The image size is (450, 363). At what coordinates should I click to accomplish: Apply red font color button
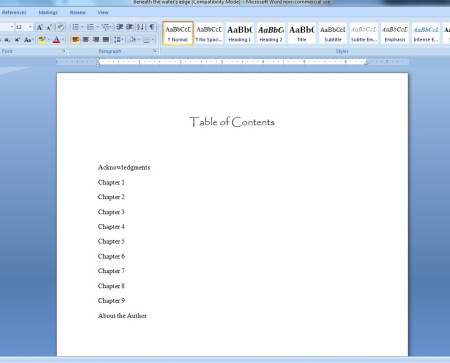[x=56, y=40]
